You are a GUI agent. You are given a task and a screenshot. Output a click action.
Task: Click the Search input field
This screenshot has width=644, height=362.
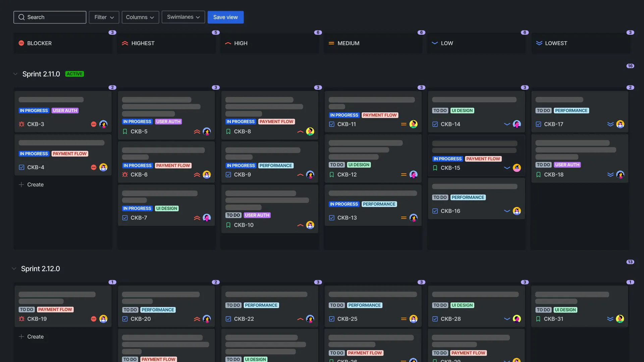pos(50,17)
